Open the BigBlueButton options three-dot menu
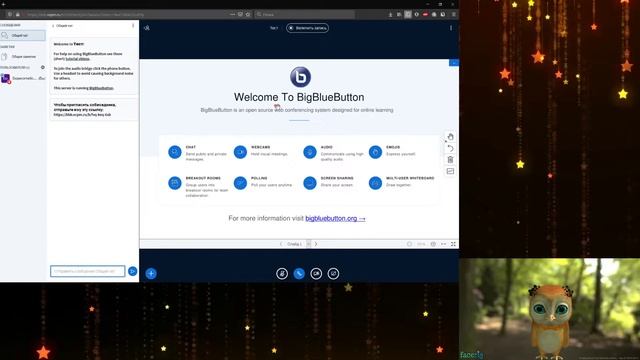The image size is (640, 360). point(451,28)
